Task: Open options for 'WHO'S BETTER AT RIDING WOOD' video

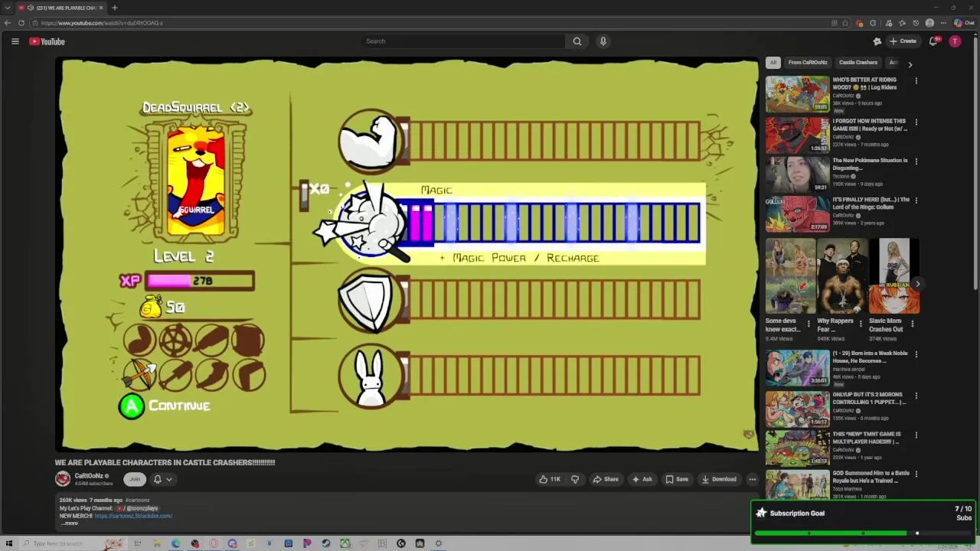Action: pyautogui.click(x=916, y=80)
